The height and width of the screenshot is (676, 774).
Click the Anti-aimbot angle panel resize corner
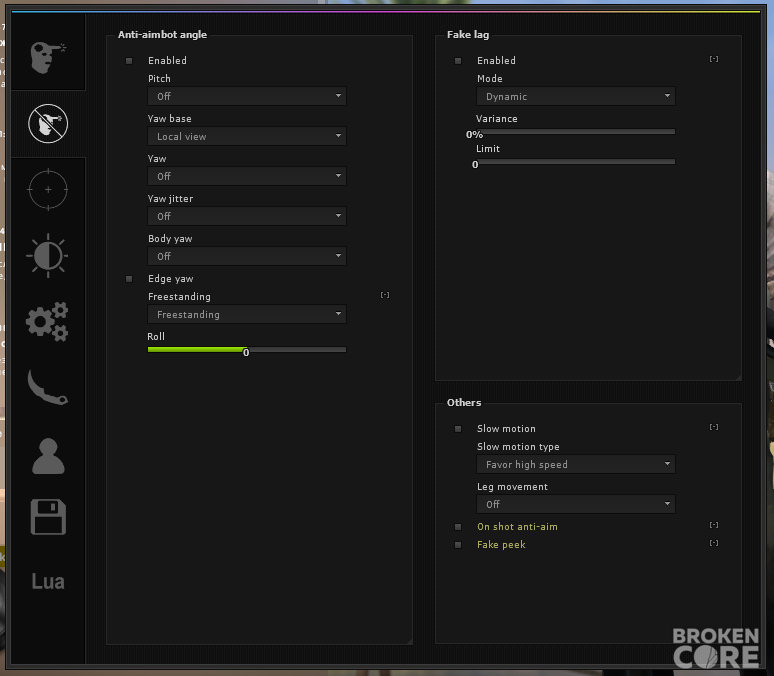click(410, 641)
